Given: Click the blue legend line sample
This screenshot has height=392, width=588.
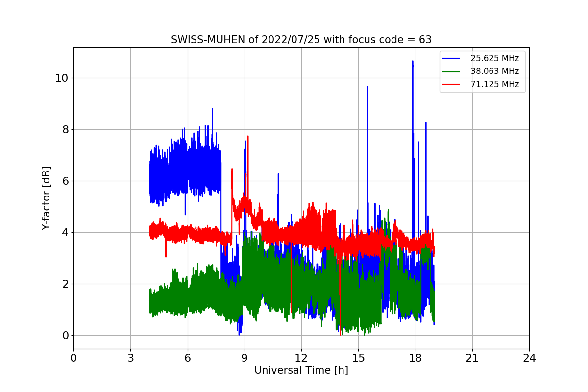Looking at the screenshot, I should (x=452, y=58).
